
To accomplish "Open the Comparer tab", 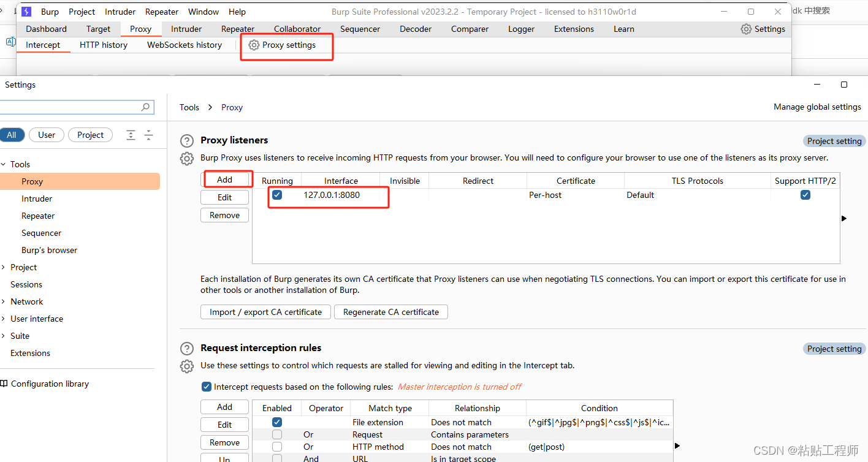I will [x=470, y=29].
